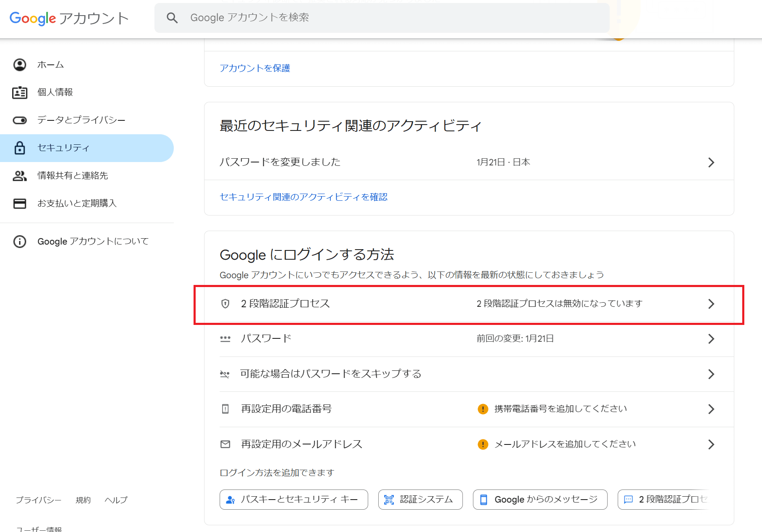Open the ヘルプ footer link
The height and width of the screenshot is (532, 762).
click(x=116, y=500)
